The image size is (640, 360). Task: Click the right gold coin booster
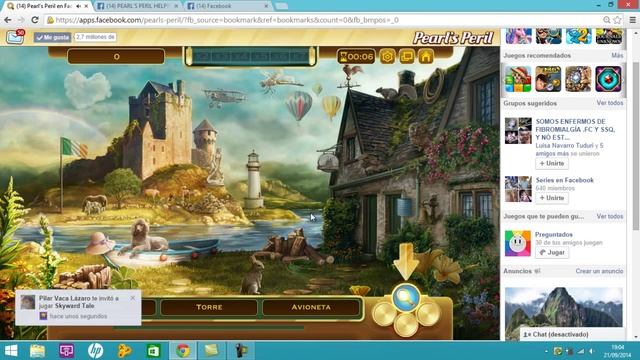(x=428, y=313)
